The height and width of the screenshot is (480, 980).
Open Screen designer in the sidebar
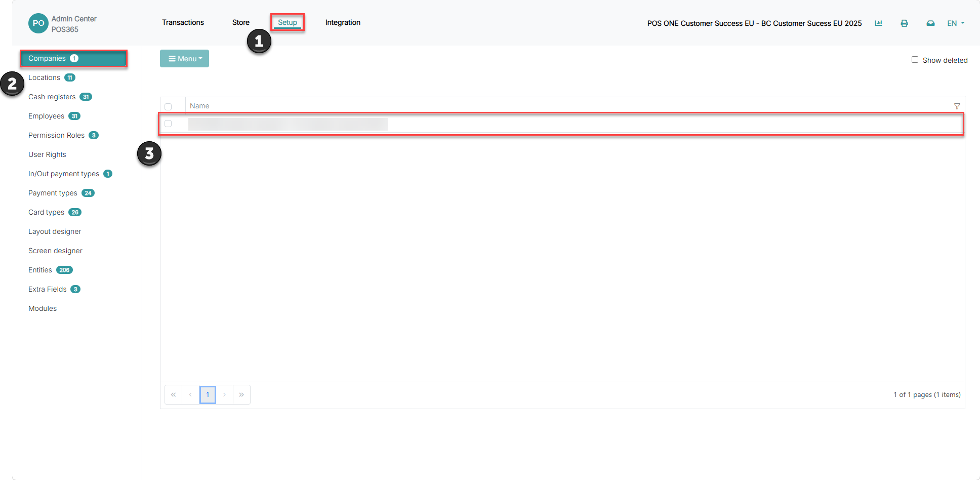55,251
